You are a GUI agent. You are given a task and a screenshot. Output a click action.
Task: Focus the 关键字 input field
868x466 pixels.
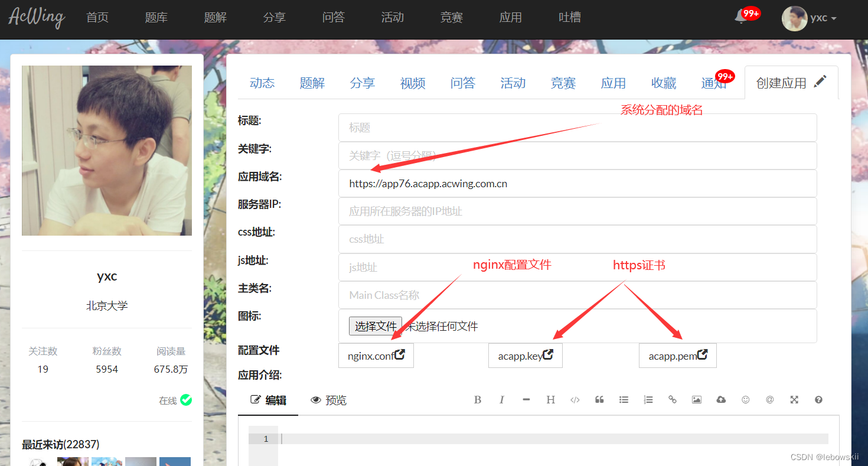tap(577, 155)
